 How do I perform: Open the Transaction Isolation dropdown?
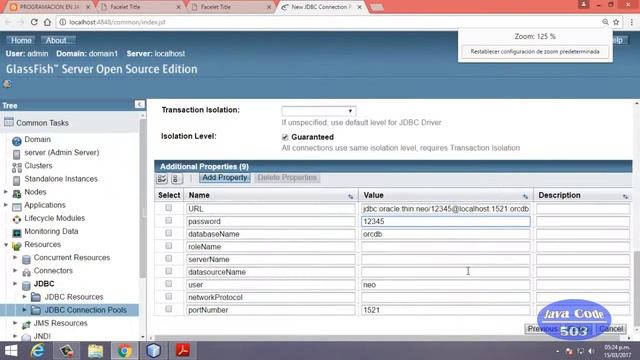318,111
